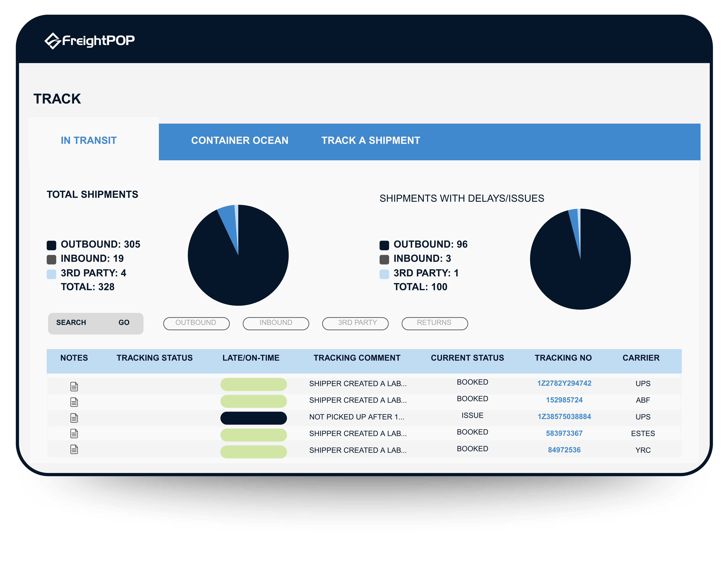Click the OUTBOUND legend color square
Image resolution: width=728 pixels, height=563 pixels.
tap(52, 244)
